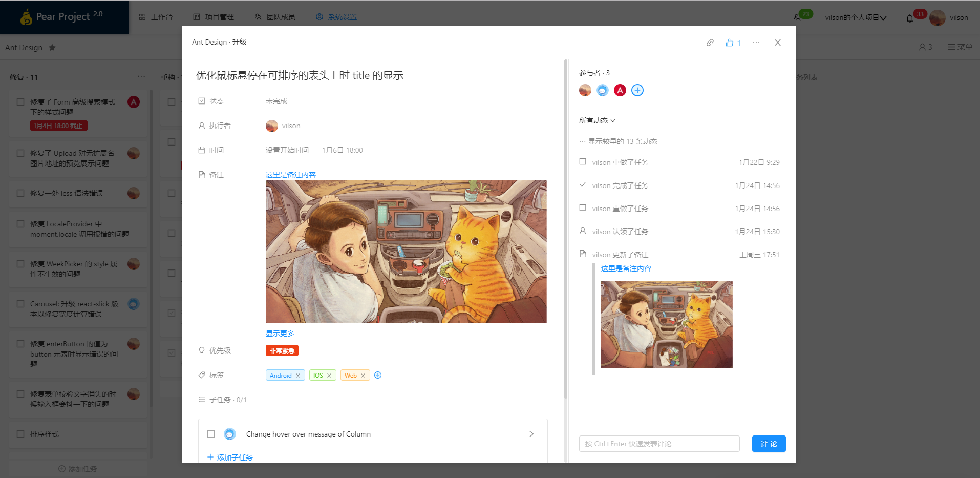
Task: Click the first participant photo avatar
Action: click(585, 90)
